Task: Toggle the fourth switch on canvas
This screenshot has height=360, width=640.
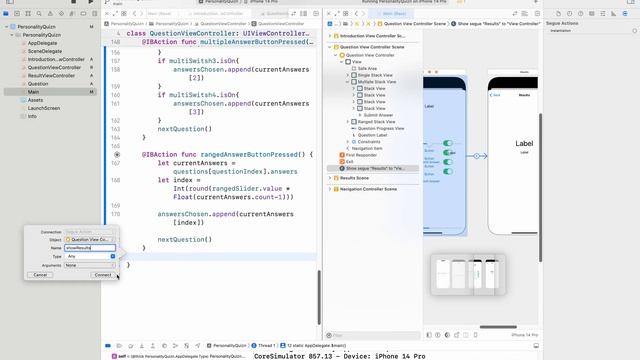Action: coord(448,171)
